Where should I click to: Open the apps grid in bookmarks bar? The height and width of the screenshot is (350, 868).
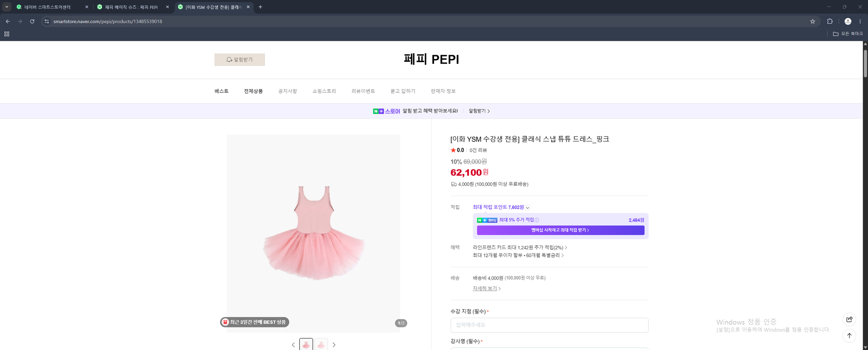[x=7, y=34]
